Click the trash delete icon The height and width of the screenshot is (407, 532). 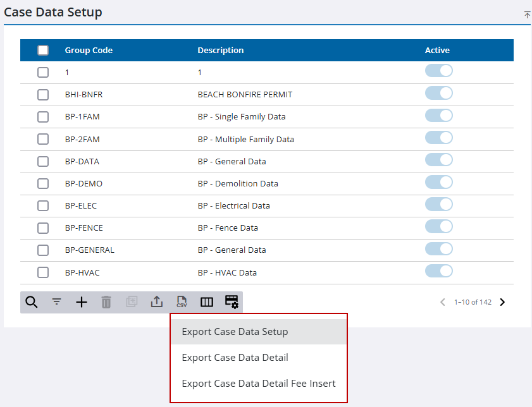(106, 302)
